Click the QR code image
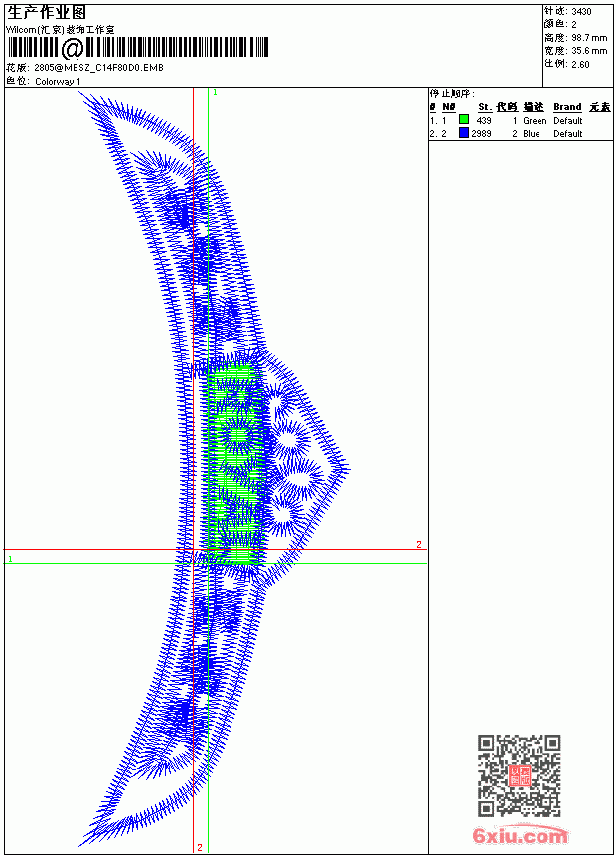This screenshot has height=855, width=616. tap(520, 774)
